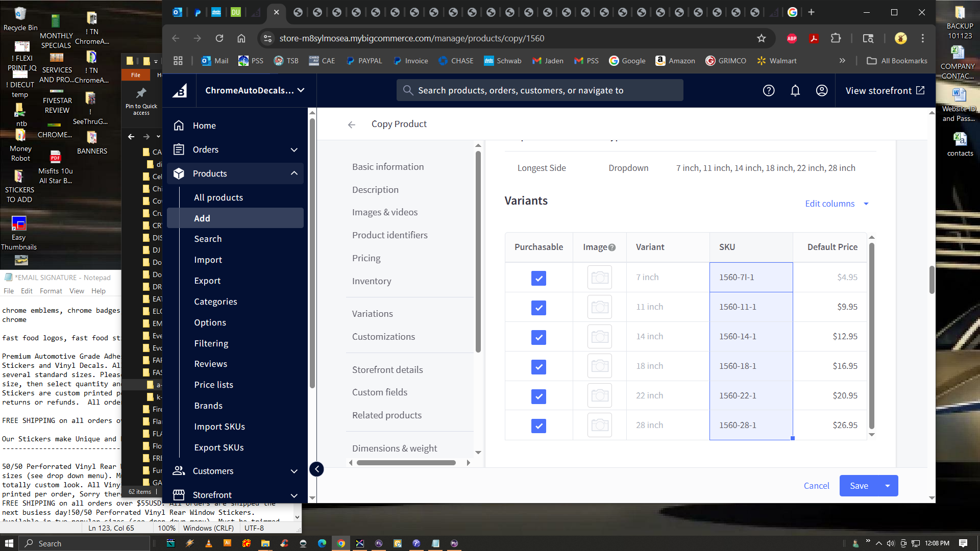Click the Save button
The width and height of the screenshot is (980, 551).
859,486
